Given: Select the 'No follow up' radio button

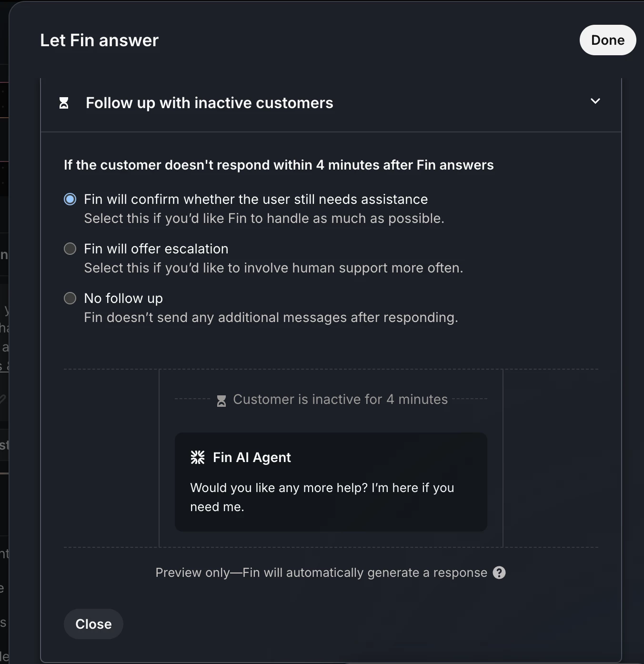Looking at the screenshot, I should coord(70,298).
